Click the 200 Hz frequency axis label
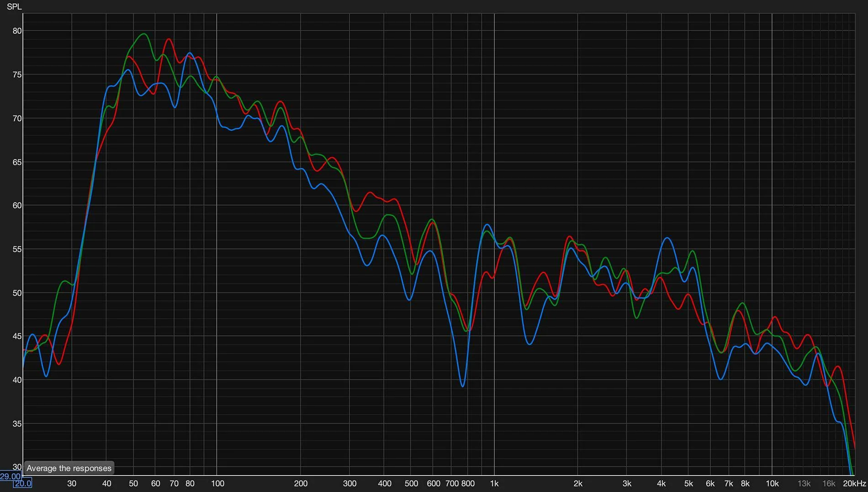This screenshot has width=868, height=492. point(301,483)
